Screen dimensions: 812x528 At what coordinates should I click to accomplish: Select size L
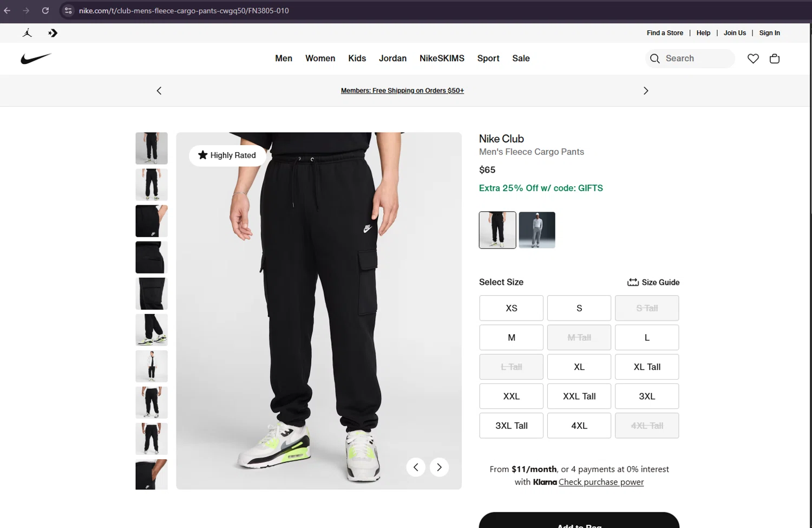click(647, 337)
